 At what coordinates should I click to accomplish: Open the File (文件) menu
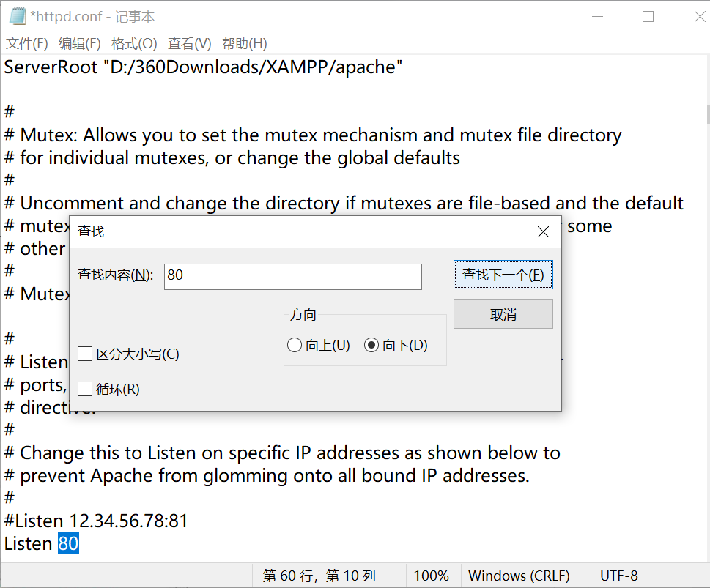(26, 43)
